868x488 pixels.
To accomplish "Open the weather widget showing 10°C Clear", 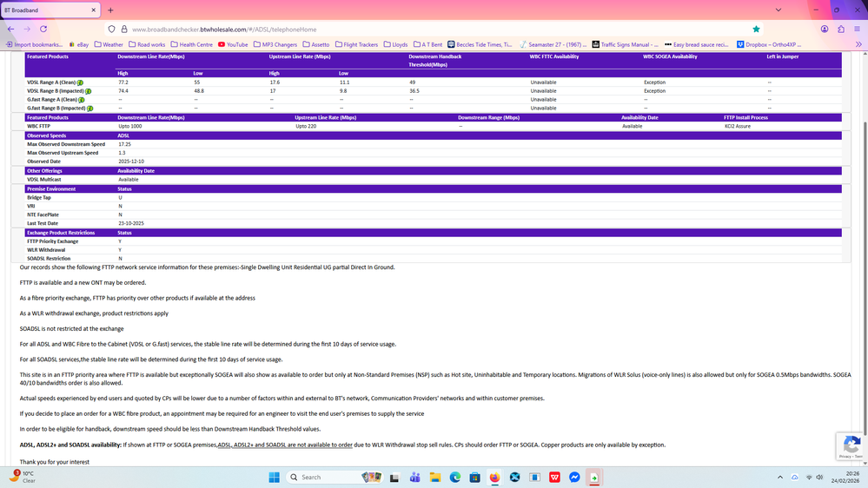I will (22, 477).
